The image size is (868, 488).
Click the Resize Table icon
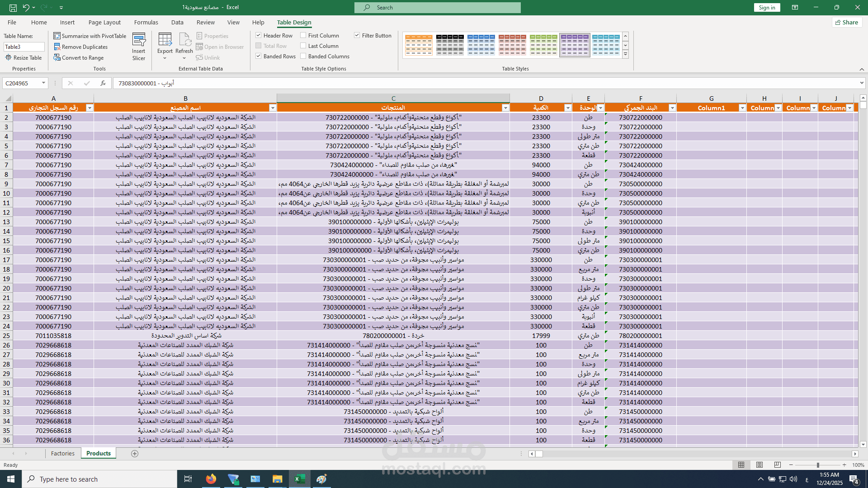(8, 57)
